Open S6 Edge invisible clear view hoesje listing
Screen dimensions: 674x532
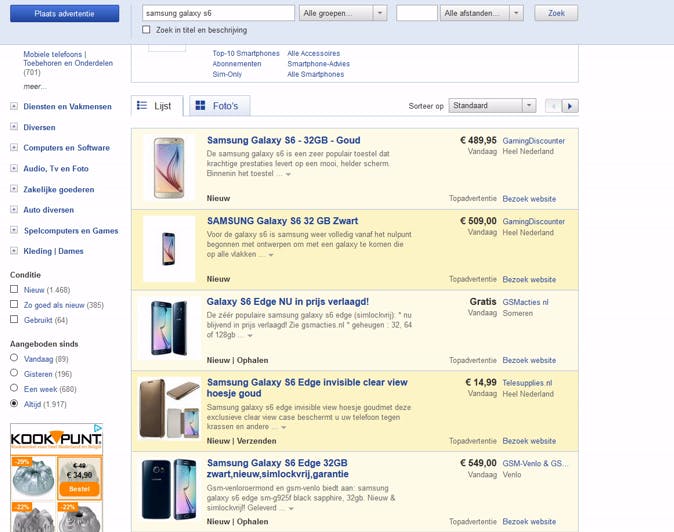coord(307,388)
